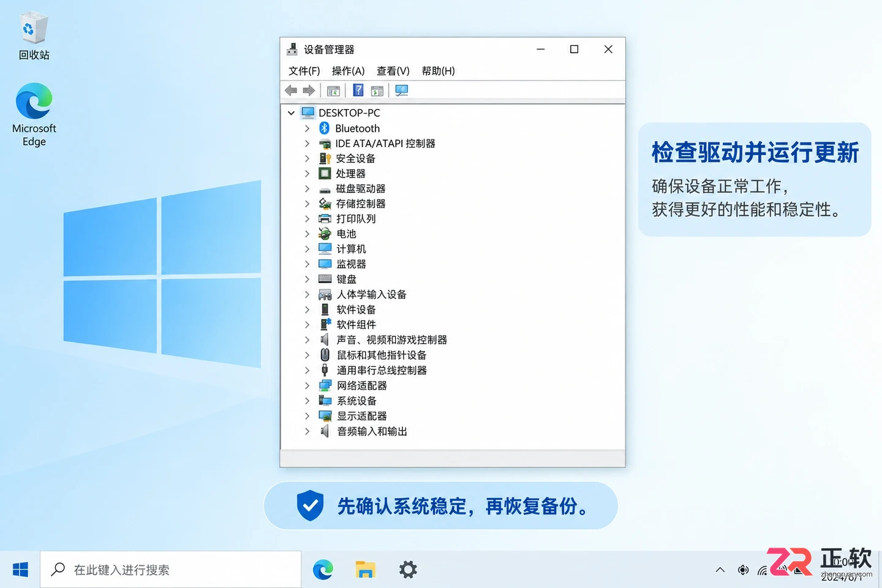Show hidden tray icons arrow
The image size is (882, 588).
[720, 570]
